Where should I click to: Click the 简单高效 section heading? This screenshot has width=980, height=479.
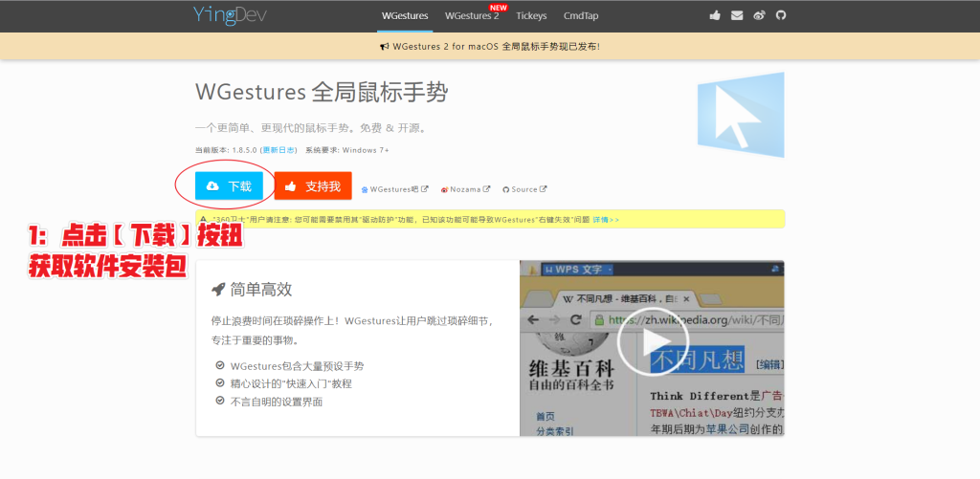pyautogui.click(x=260, y=290)
